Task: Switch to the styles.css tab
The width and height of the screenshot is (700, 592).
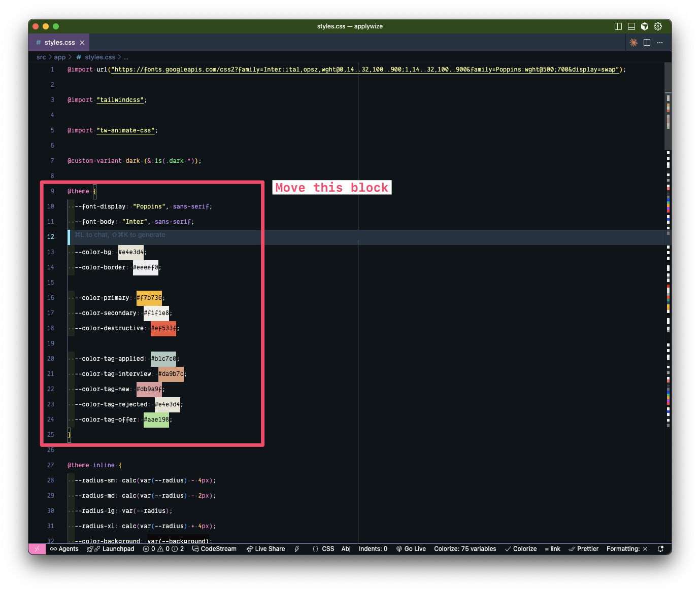Action: [x=59, y=42]
